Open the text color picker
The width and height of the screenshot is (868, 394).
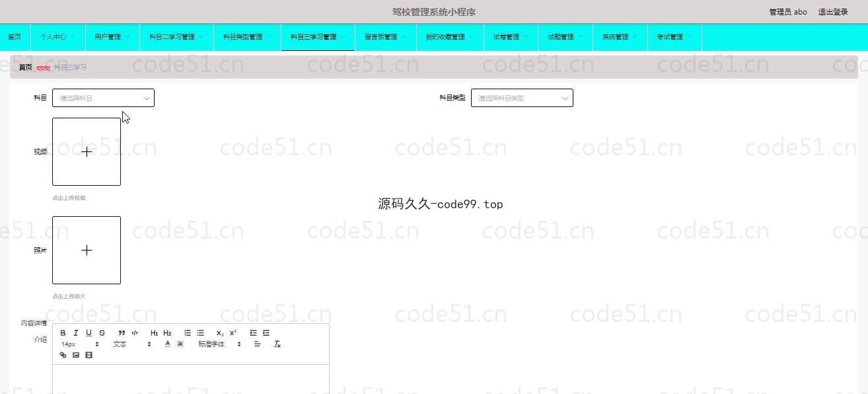167,344
